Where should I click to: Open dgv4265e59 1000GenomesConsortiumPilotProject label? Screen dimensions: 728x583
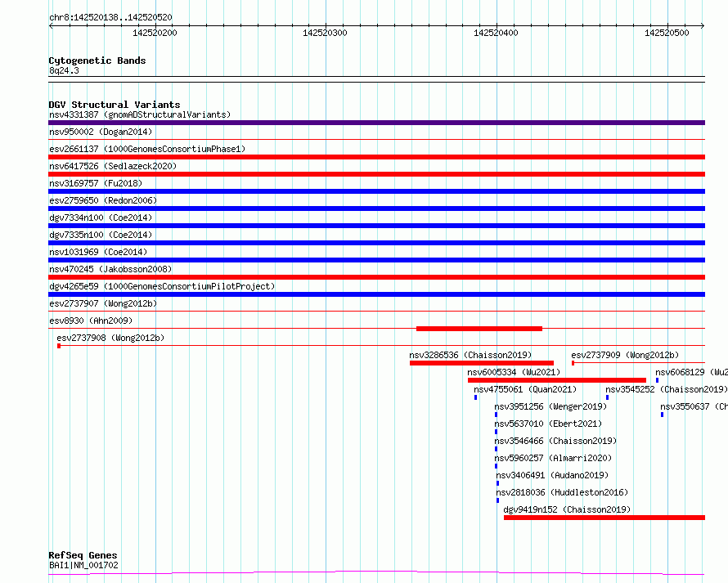pos(162,286)
